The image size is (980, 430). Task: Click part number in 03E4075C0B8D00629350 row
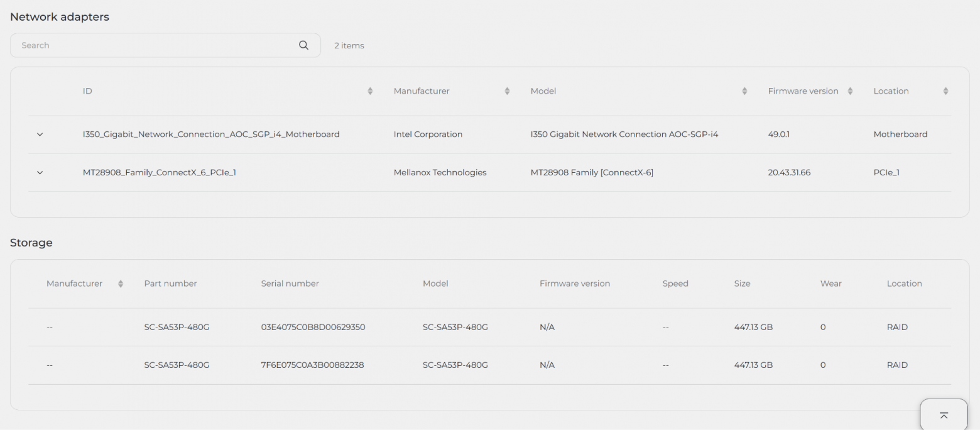coord(177,328)
